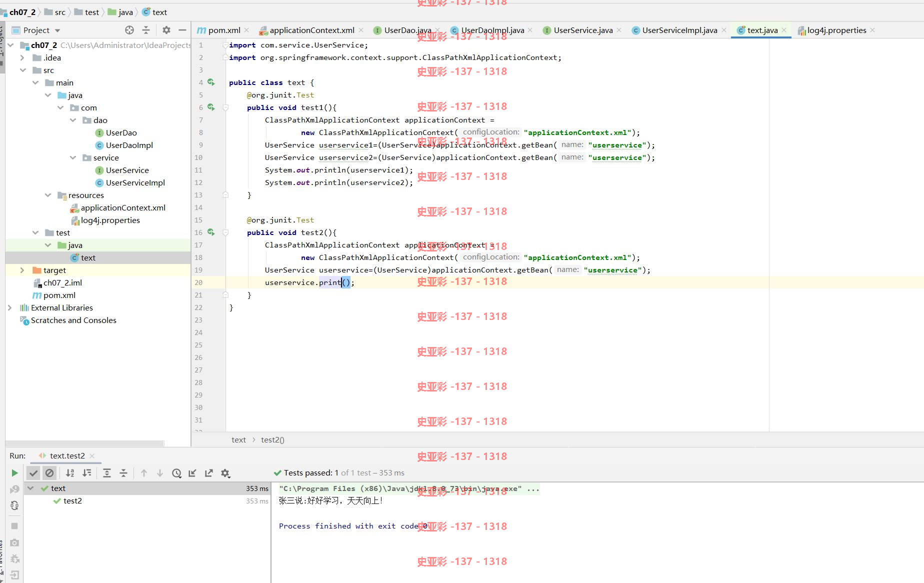Expand External Libraries node
The width and height of the screenshot is (924, 583).
[10, 307]
